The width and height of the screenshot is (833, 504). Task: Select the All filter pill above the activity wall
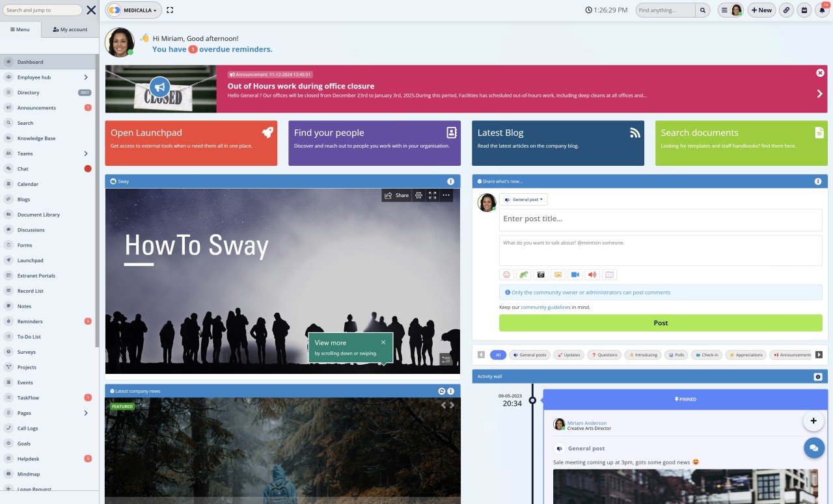(497, 354)
